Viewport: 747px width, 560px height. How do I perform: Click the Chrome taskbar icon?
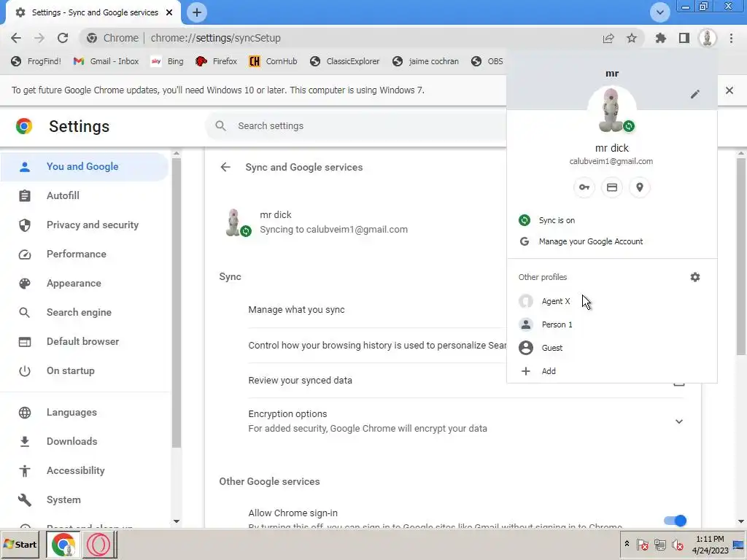pyautogui.click(x=63, y=544)
